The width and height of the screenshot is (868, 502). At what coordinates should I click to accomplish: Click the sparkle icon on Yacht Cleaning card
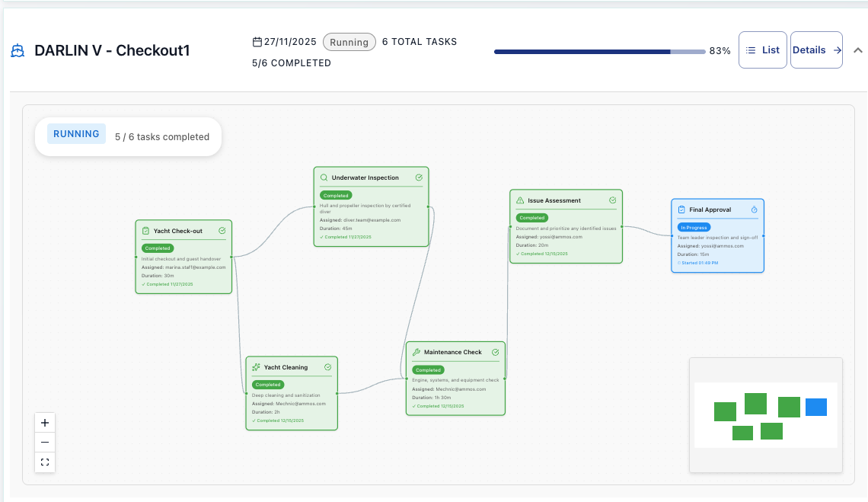(x=255, y=366)
